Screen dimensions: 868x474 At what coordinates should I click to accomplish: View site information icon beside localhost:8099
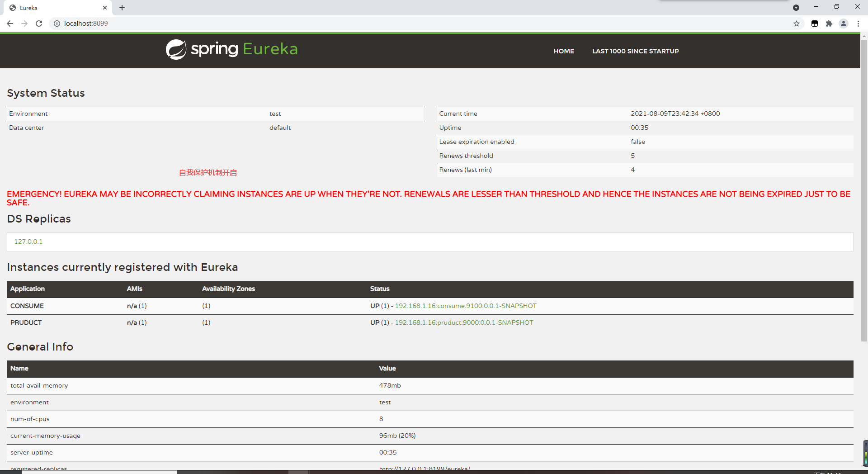(x=57, y=24)
